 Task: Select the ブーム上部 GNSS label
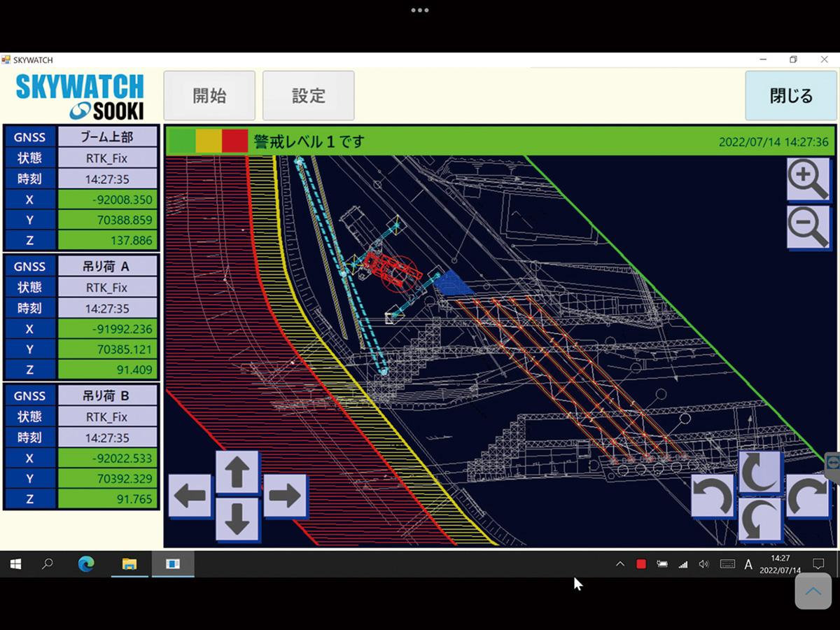coord(107,137)
